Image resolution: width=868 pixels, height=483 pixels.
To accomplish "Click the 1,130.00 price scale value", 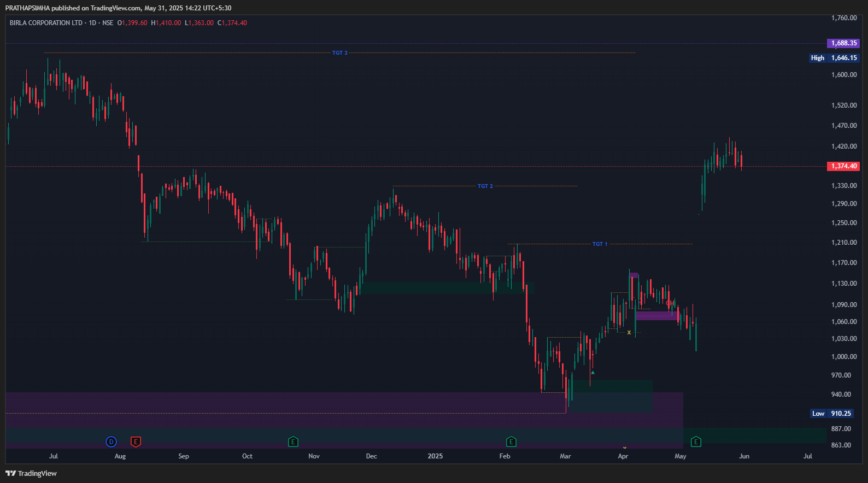I will click(844, 284).
